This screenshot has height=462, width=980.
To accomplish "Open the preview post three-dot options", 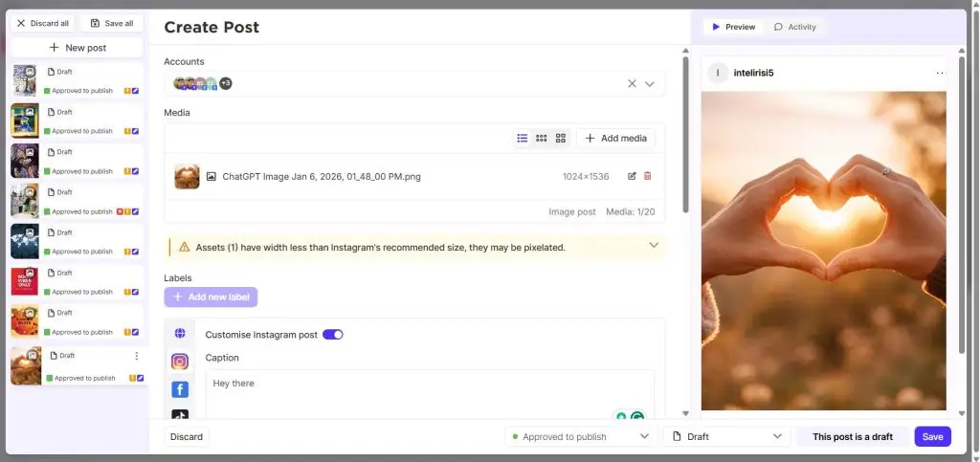I will click(x=941, y=73).
